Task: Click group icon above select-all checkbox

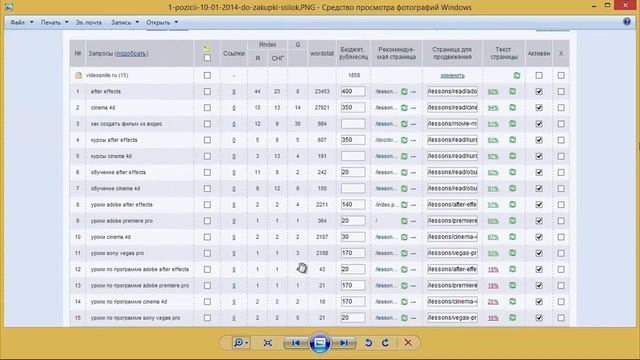Action: 207,49
